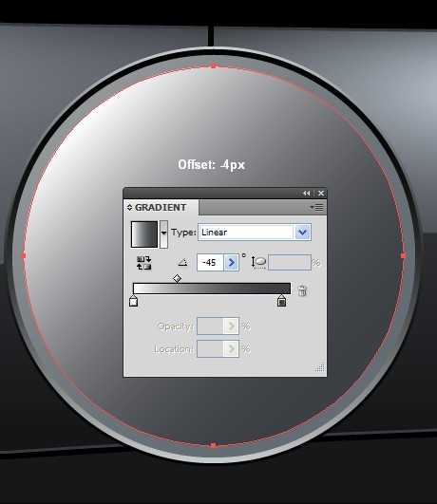Click the gradient angle icon

[182, 262]
